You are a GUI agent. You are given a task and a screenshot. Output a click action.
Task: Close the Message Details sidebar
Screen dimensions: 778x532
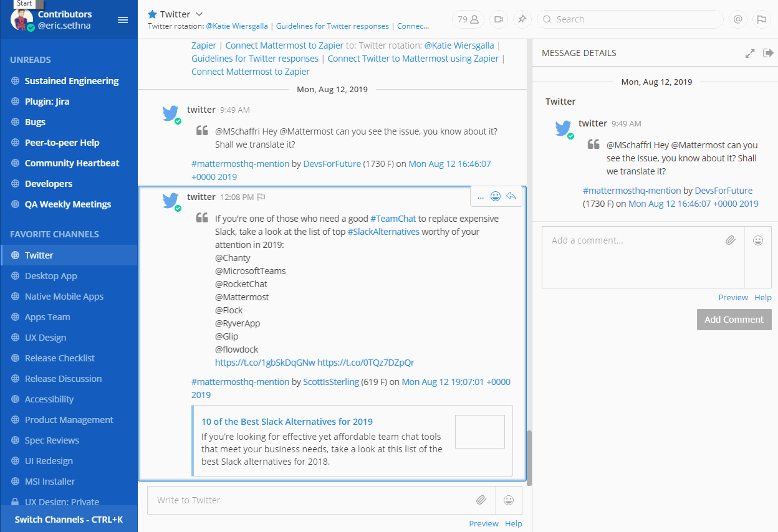pos(768,54)
